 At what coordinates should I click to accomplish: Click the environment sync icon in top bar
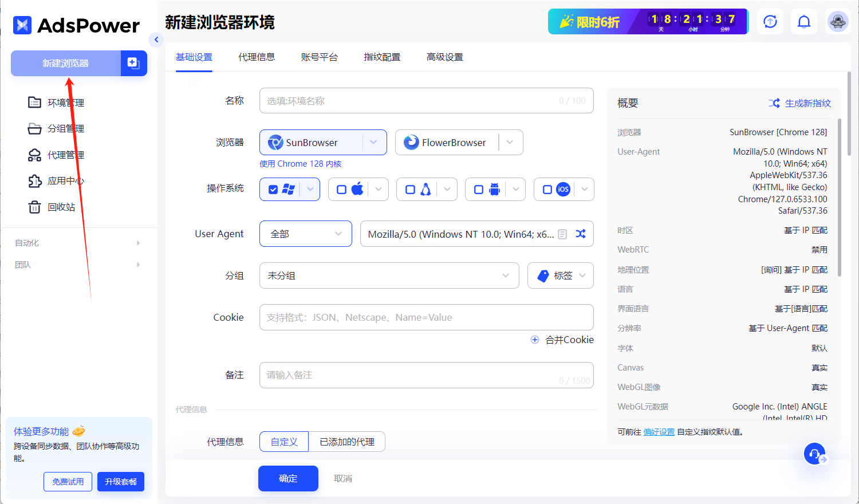(770, 21)
